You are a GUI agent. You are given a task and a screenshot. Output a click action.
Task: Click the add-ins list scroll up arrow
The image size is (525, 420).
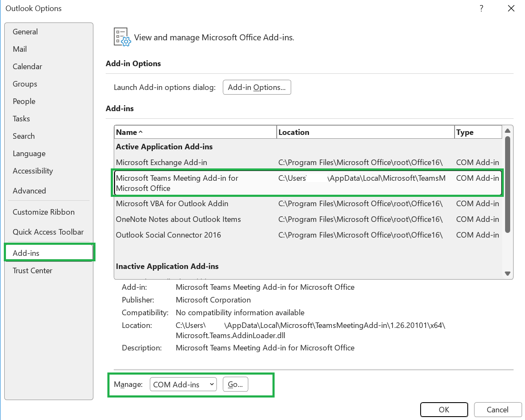point(507,131)
